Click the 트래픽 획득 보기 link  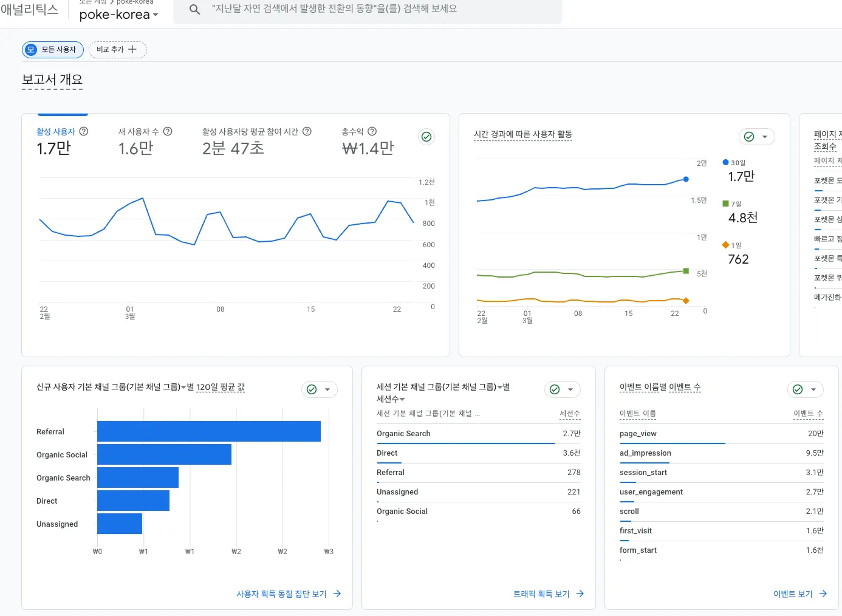point(541,594)
